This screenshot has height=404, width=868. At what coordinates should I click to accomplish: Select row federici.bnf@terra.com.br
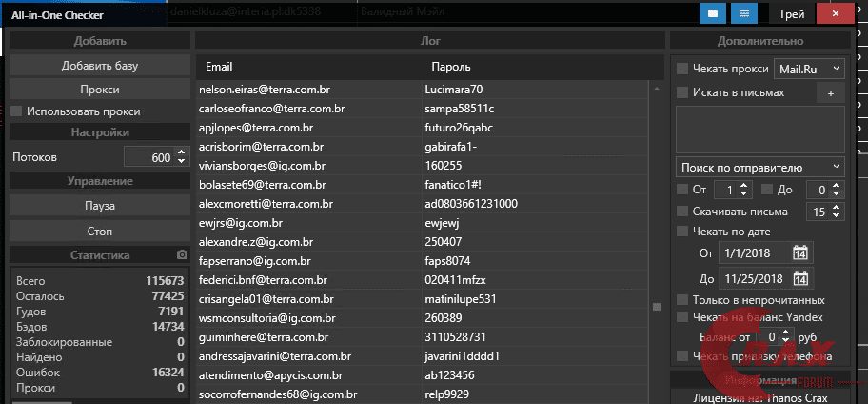tap(422, 279)
